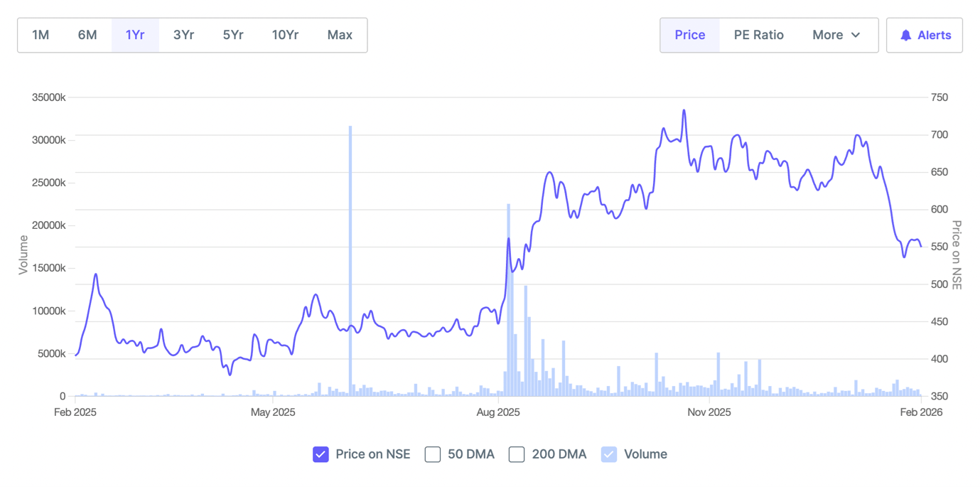
Task: Click the price line peak near 730
Action: [684, 110]
